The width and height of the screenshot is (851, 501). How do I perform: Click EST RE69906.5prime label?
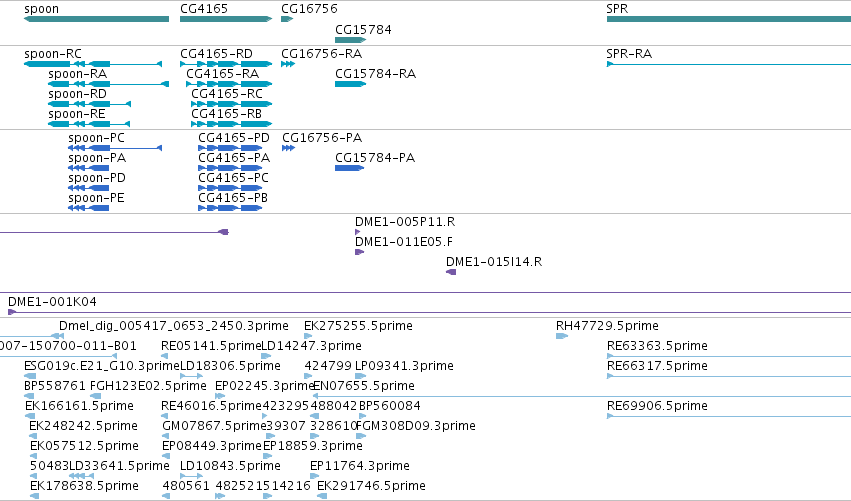click(x=657, y=407)
